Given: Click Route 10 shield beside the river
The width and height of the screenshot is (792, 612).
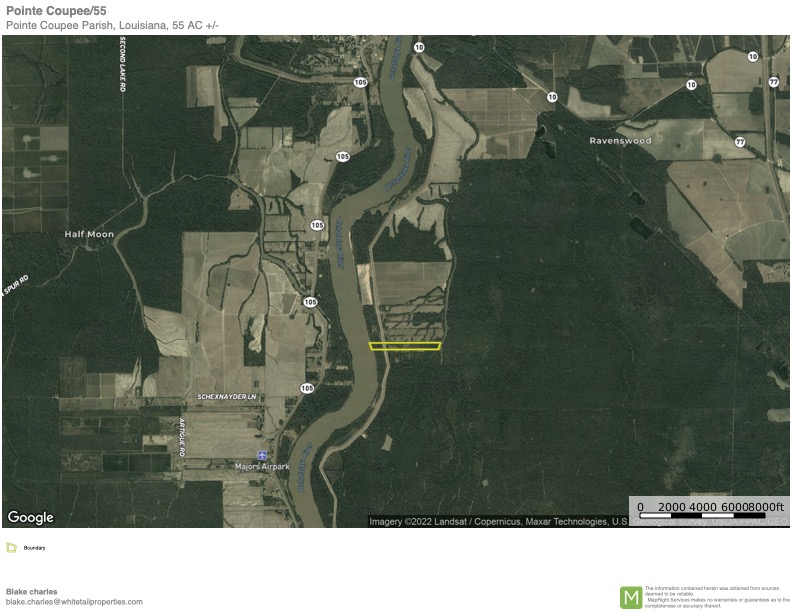Looking at the screenshot, I should coord(418,47).
